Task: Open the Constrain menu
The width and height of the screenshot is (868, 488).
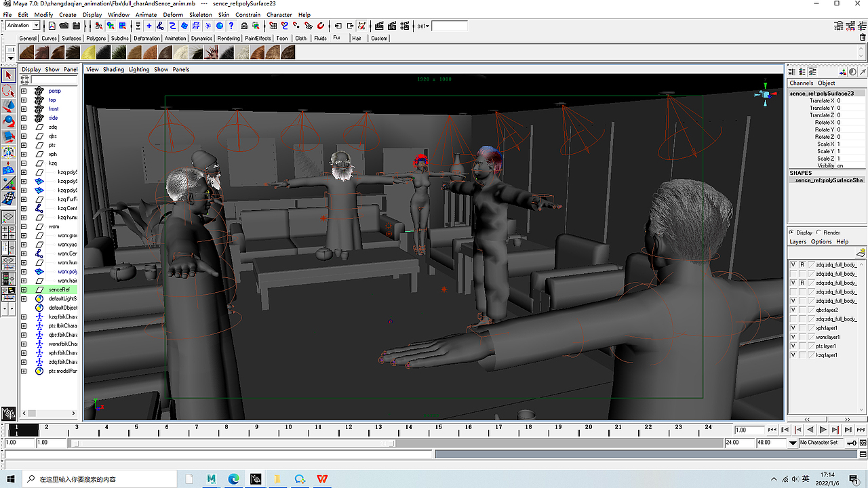Action: click(x=248, y=14)
